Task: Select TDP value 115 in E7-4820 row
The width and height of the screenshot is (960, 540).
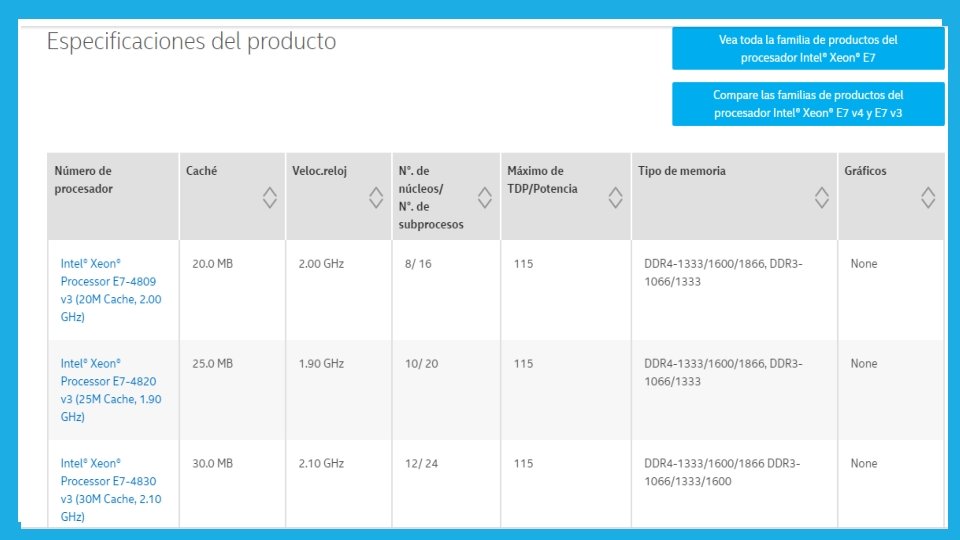Action: pos(523,364)
